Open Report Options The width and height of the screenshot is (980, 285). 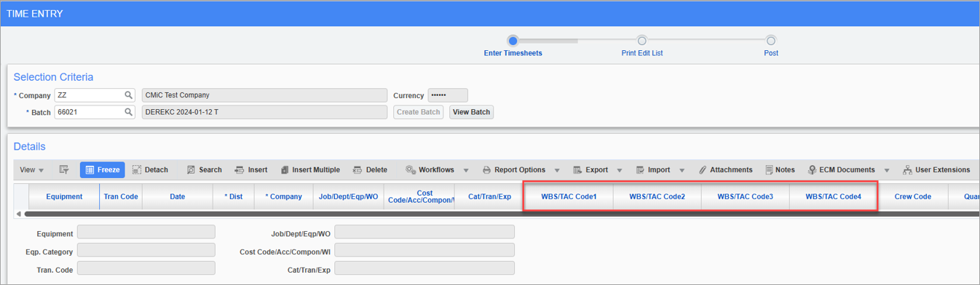pos(514,170)
